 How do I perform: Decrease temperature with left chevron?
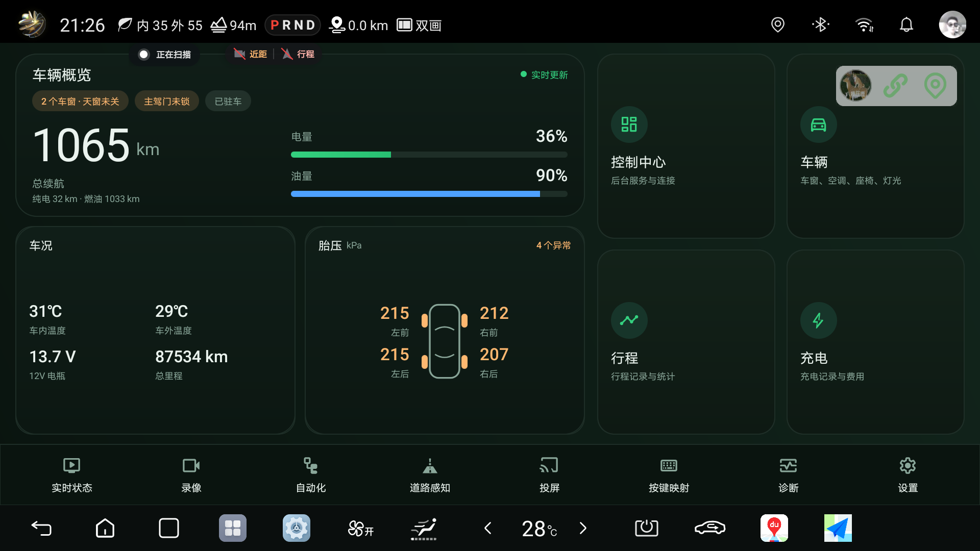pos(488,528)
